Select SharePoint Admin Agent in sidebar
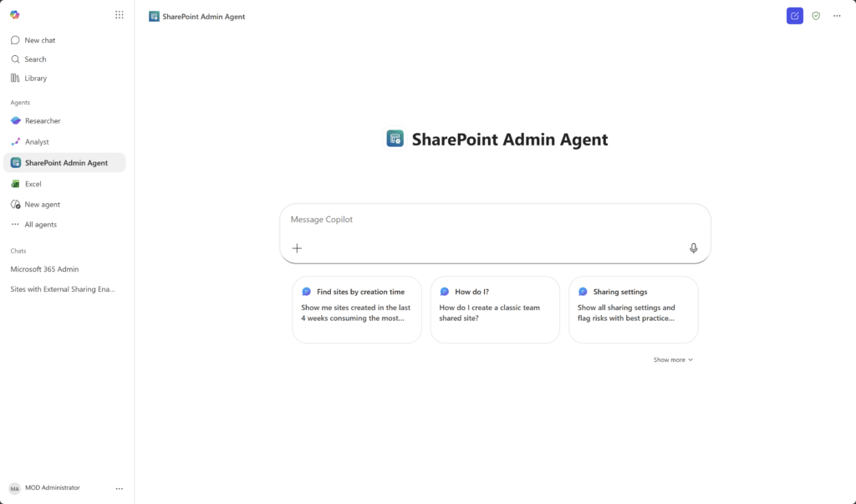Image resolution: width=856 pixels, height=504 pixels. pos(64,163)
